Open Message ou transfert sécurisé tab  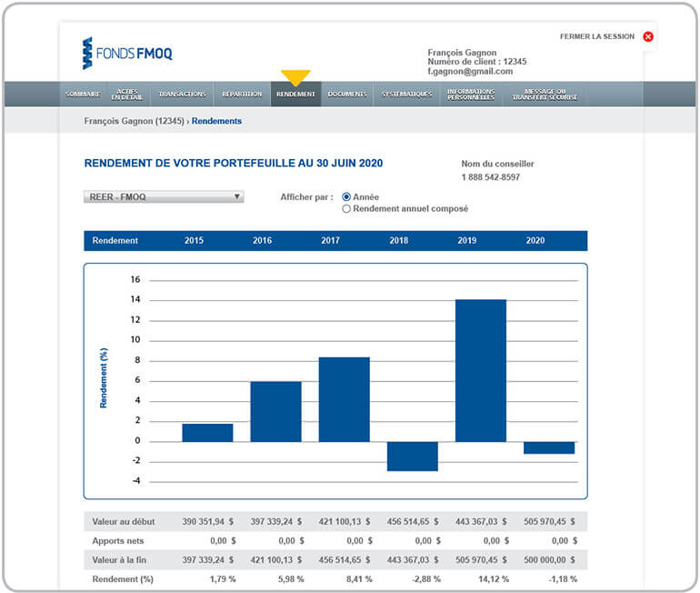click(545, 95)
